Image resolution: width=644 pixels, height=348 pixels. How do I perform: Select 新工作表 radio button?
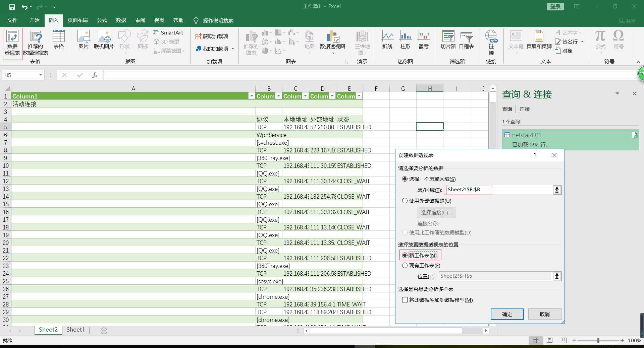coord(405,256)
